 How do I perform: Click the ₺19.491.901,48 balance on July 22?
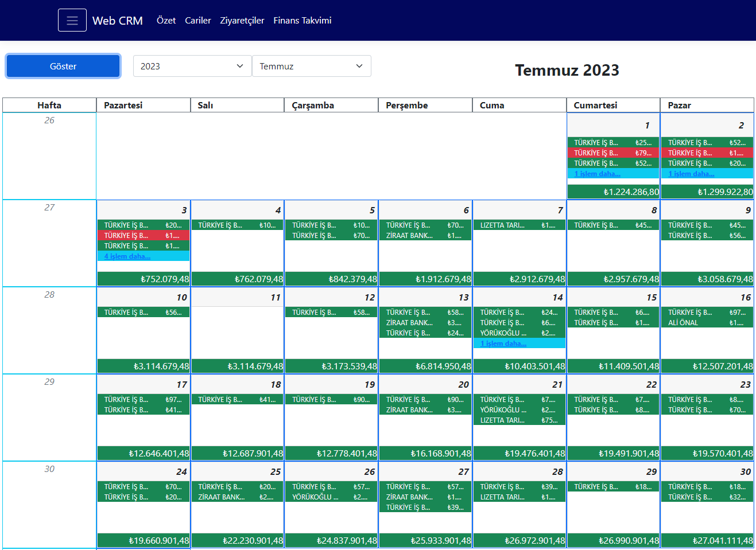pos(613,453)
